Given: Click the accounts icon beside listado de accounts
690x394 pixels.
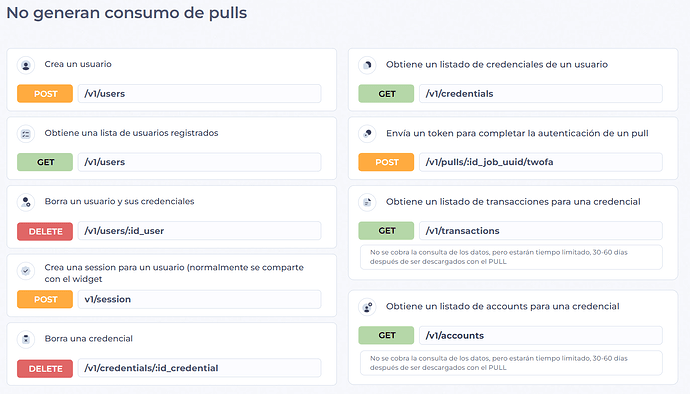Looking at the screenshot, I should pos(367,307).
